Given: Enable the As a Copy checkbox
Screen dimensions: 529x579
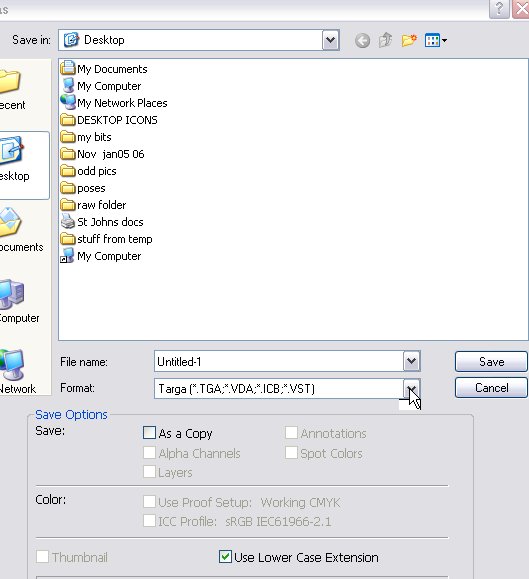Looking at the screenshot, I should tap(150, 433).
